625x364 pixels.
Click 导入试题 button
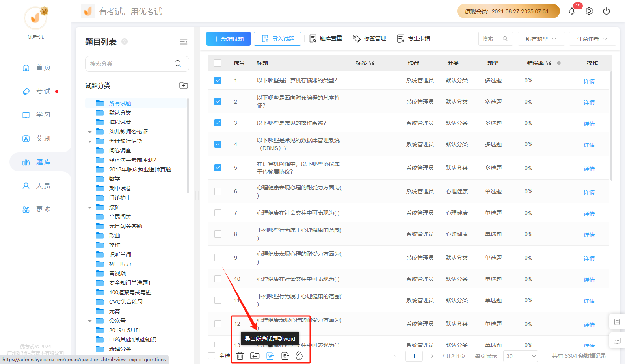tap(277, 39)
